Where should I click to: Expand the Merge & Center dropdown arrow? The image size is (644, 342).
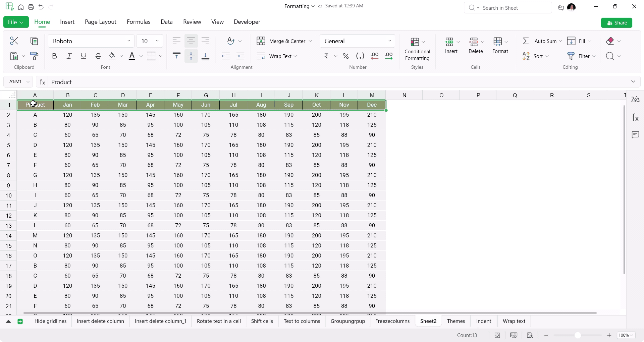pyautogui.click(x=310, y=41)
